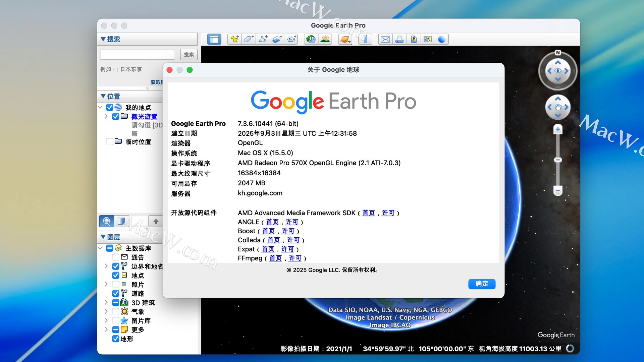Uncheck the 道路 layer checkbox

click(x=116, y=294)
